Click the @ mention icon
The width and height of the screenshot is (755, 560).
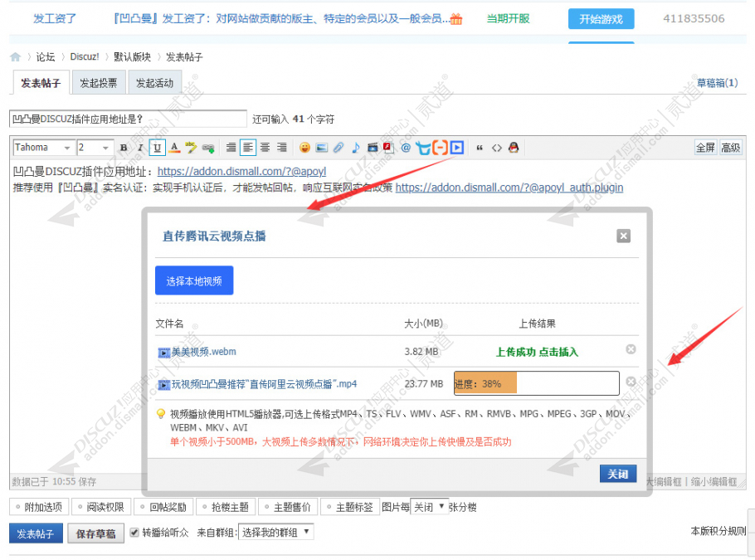click(x=406, y=148)
